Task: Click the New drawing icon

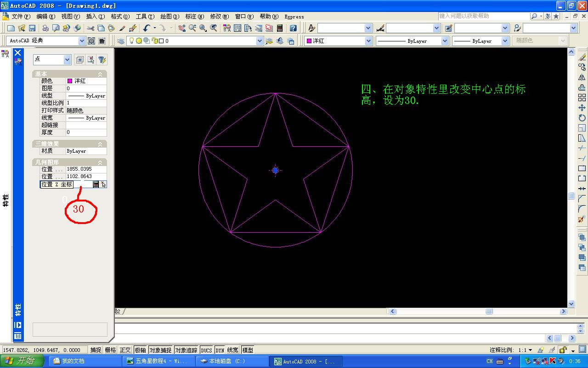Action: (x=11, y=28)
